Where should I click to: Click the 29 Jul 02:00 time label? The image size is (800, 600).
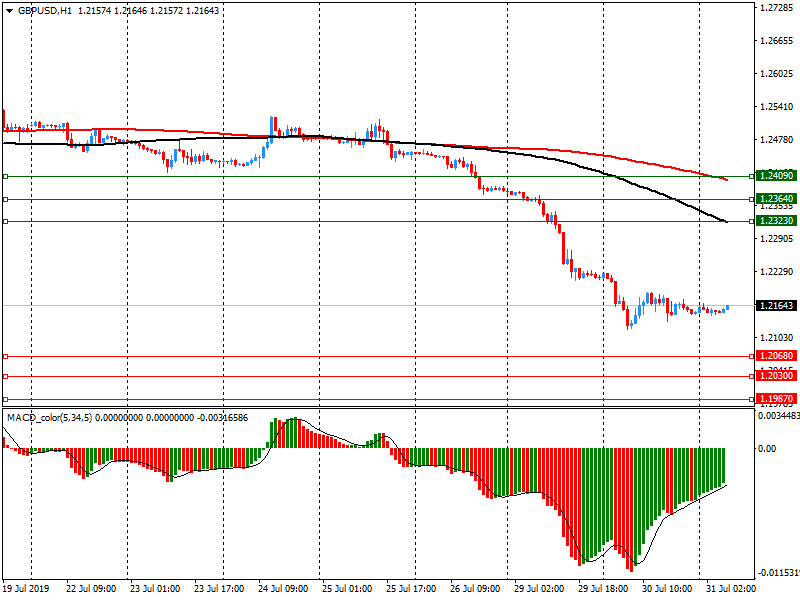tap(539, 589)
